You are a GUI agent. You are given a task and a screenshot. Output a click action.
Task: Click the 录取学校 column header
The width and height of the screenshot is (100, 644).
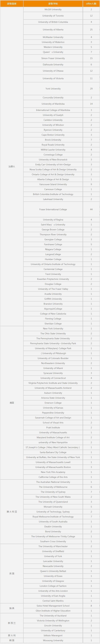[x=53, y=3]
